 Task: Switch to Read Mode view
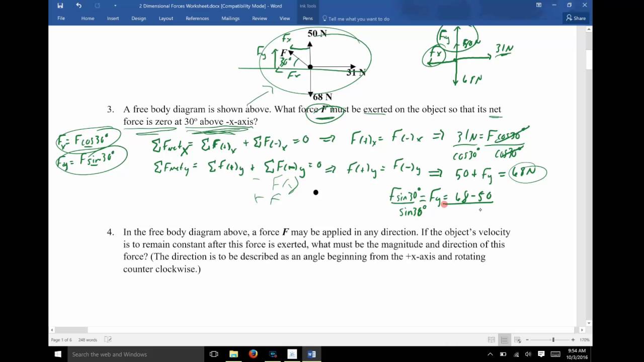click(x=491, y=340)
